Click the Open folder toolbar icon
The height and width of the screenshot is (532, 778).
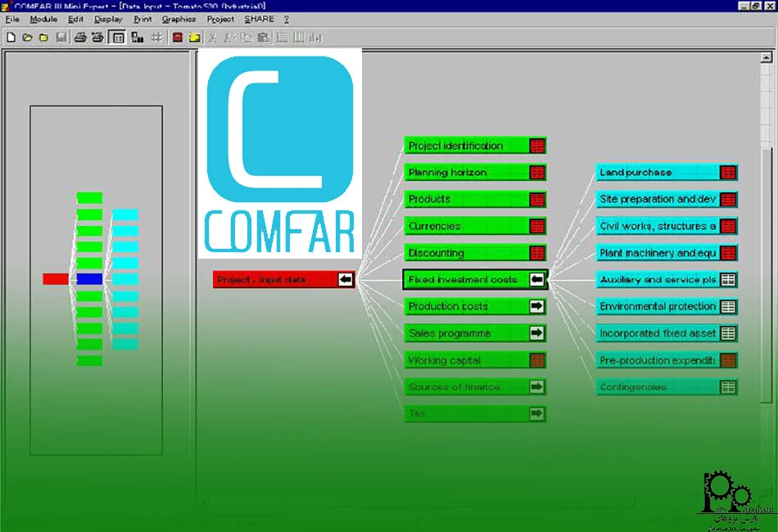coord(27,37)
